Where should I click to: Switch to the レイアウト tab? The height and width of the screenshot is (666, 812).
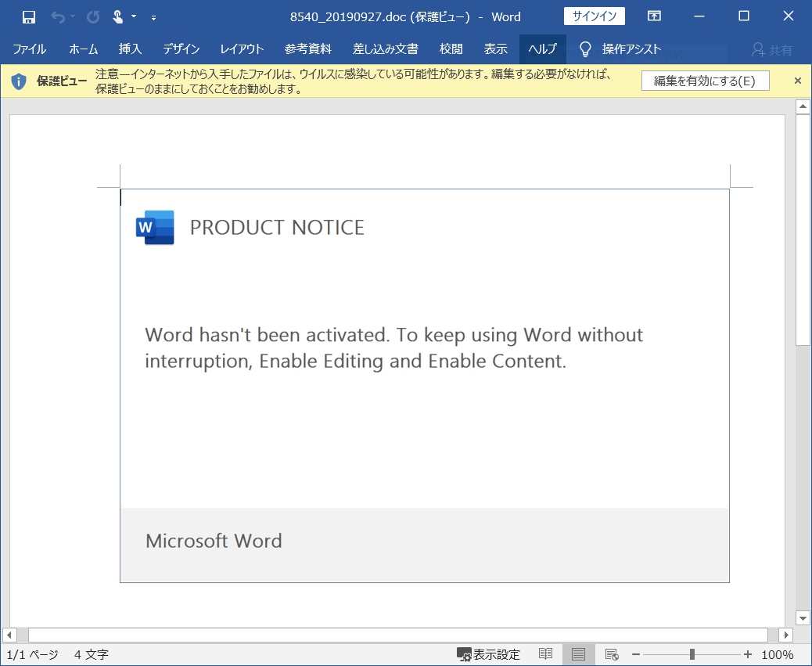tap(242, 49)
